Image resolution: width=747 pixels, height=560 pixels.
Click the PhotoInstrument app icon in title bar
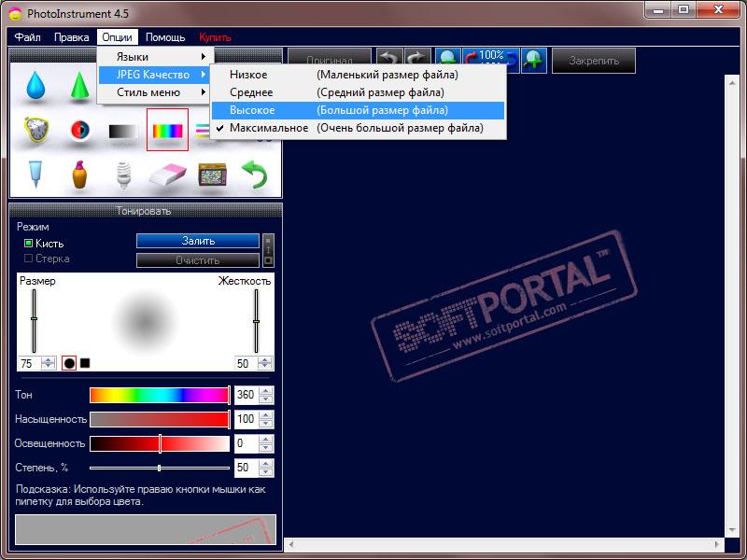click(x=15, y=13)
